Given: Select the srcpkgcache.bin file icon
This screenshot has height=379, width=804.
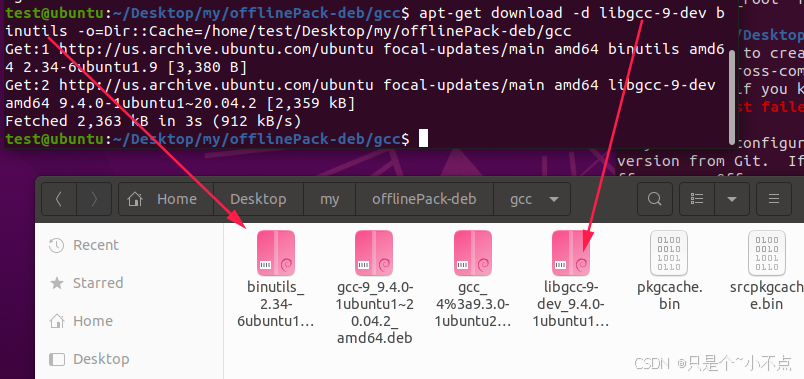Looking at the screenshot, I should tap(767, 252).
